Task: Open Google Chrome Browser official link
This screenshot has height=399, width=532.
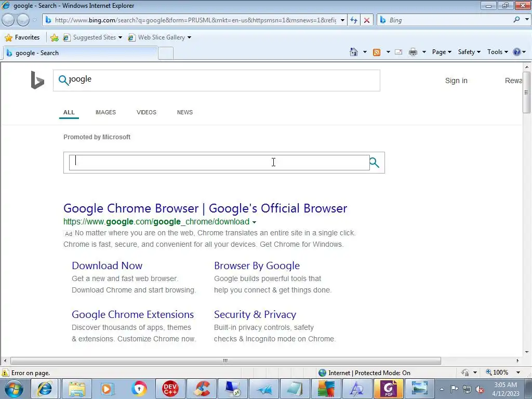Action: (205, 208)
